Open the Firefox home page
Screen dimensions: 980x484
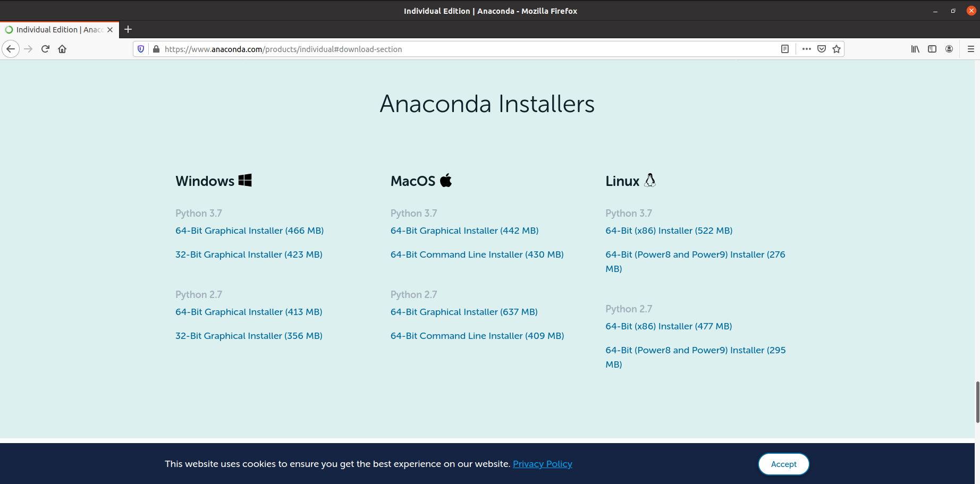pos(63,49)
